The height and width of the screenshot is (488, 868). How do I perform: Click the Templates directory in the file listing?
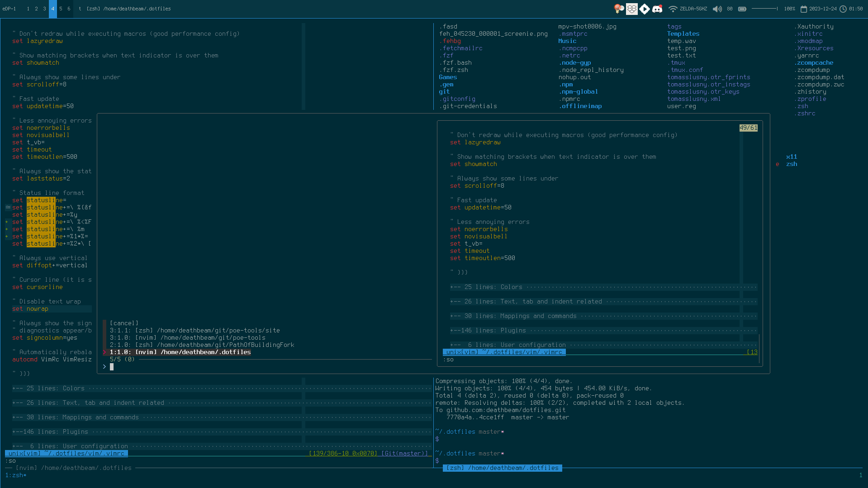click(683, 33)
